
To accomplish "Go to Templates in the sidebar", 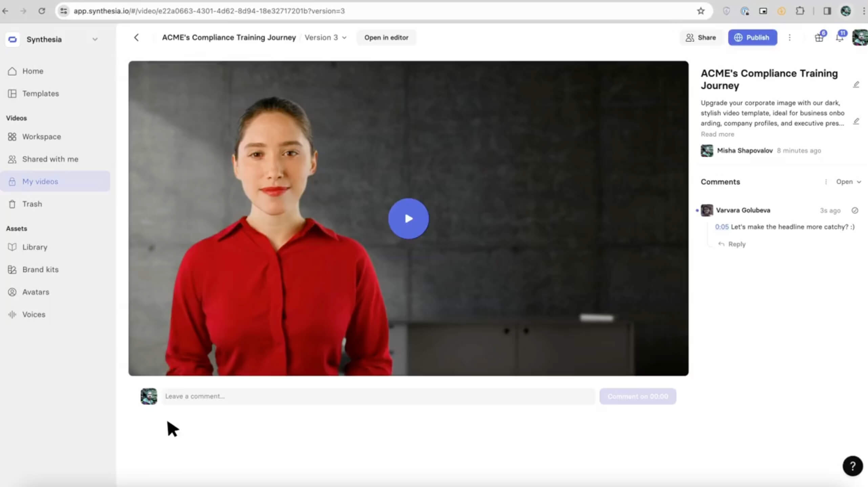I will [40, 93].
